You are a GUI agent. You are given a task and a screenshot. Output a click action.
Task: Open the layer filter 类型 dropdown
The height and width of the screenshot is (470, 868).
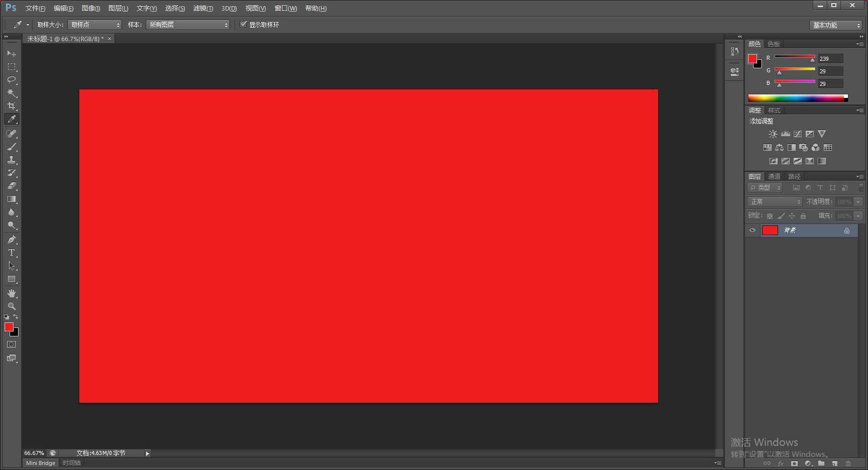(765, 187)
